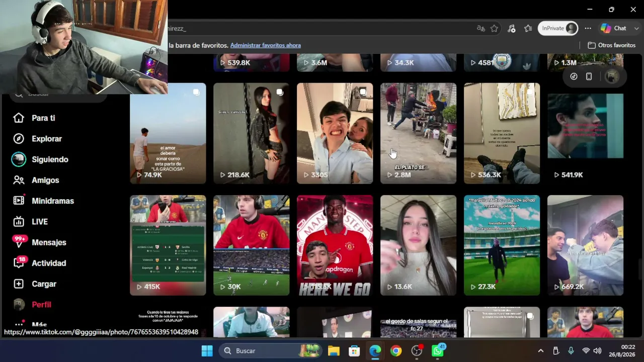Open Google Chrome from the taskbar
Screen dimensions: 644x362
pyautogui.click(x=396, y=351)
